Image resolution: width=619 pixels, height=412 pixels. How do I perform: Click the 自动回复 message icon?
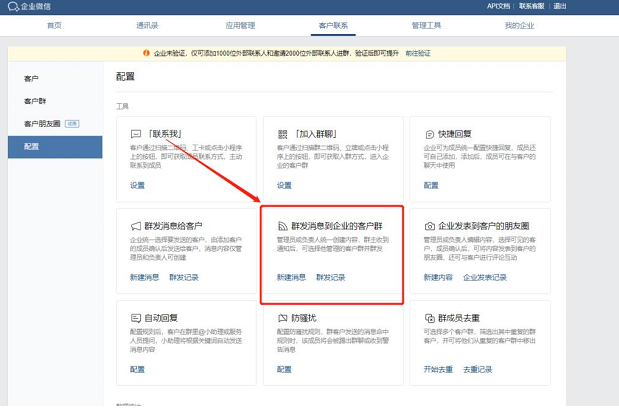coord(135,318)
